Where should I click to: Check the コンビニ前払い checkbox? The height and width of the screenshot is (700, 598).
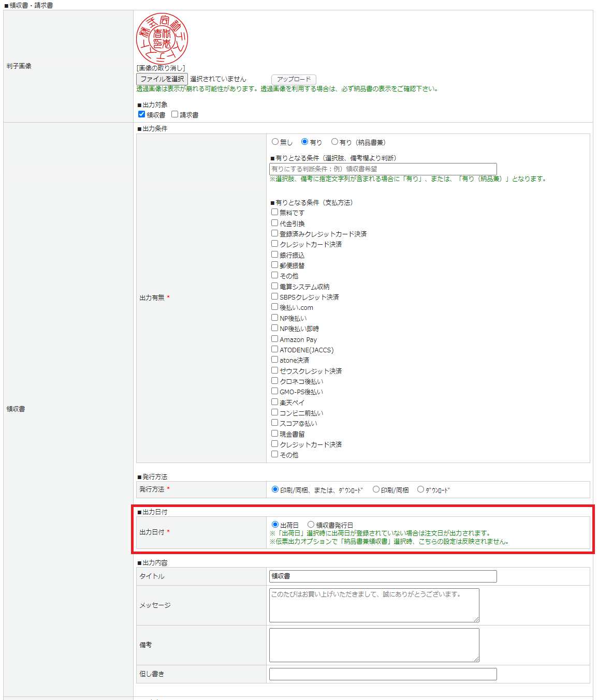pyautogui.click(x=275, y=412)
